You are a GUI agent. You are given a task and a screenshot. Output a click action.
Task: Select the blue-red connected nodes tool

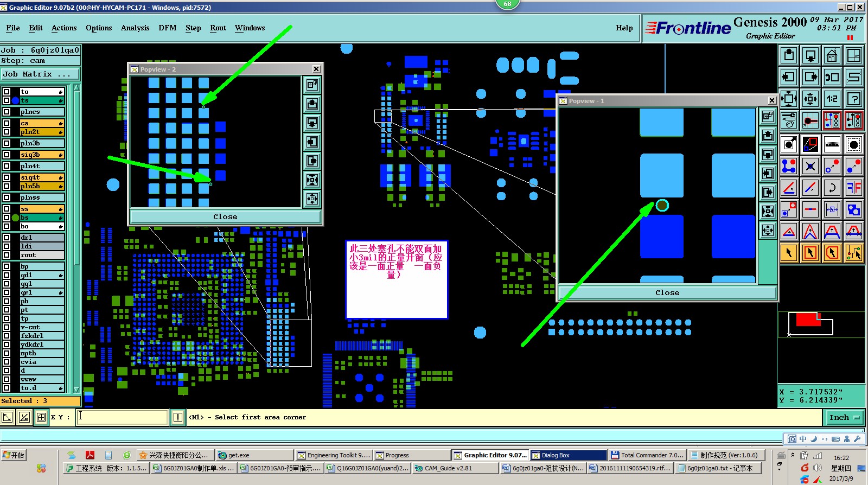[x=789, y=166]
